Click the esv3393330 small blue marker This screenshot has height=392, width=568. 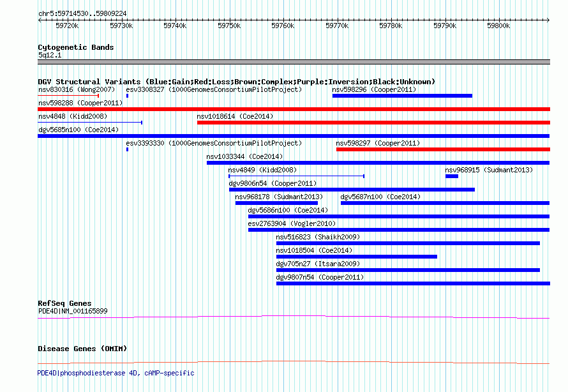tap(127, 149)
